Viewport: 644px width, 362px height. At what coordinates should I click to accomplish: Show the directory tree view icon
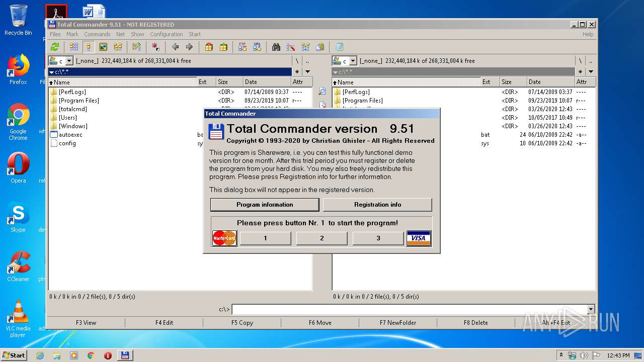click(118, 47)
